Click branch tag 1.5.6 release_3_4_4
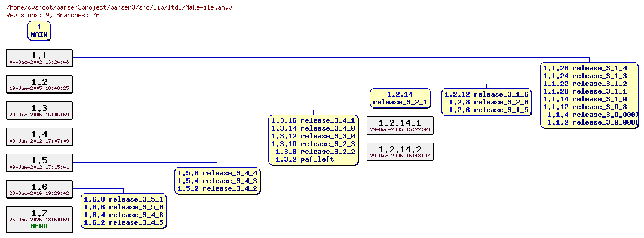The height and width of the screenshot is (238, 644). pyautogui.click(x=217, y=173)
